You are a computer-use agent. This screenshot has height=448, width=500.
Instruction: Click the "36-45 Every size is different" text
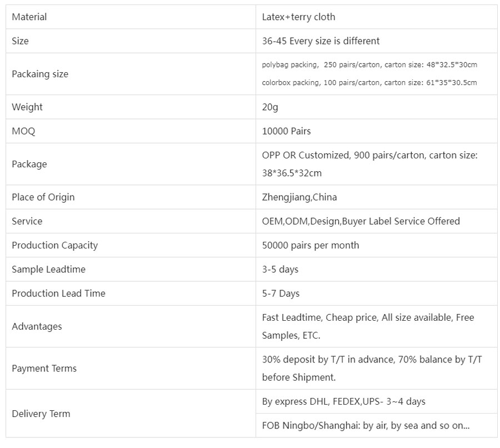click(x=321, y=41)
